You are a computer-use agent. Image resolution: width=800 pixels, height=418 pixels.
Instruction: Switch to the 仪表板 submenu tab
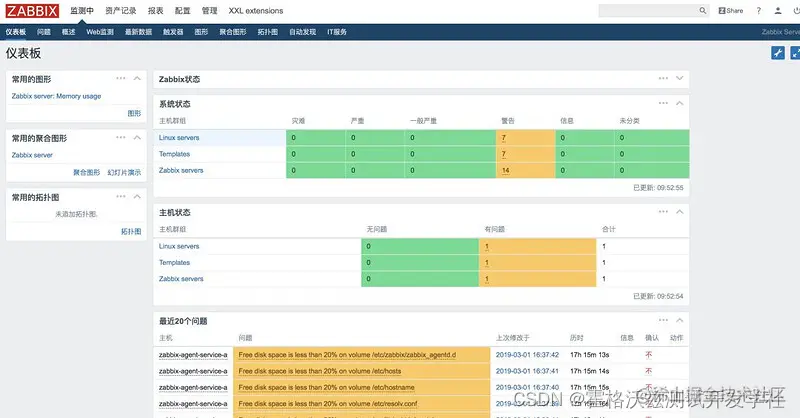point(16,32)
